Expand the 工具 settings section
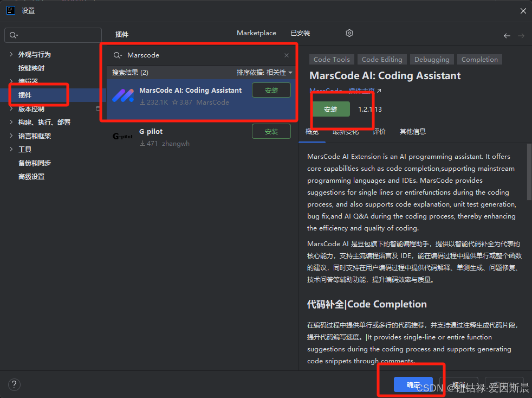Viewport: 532px width, 398px height. point(11,150)
